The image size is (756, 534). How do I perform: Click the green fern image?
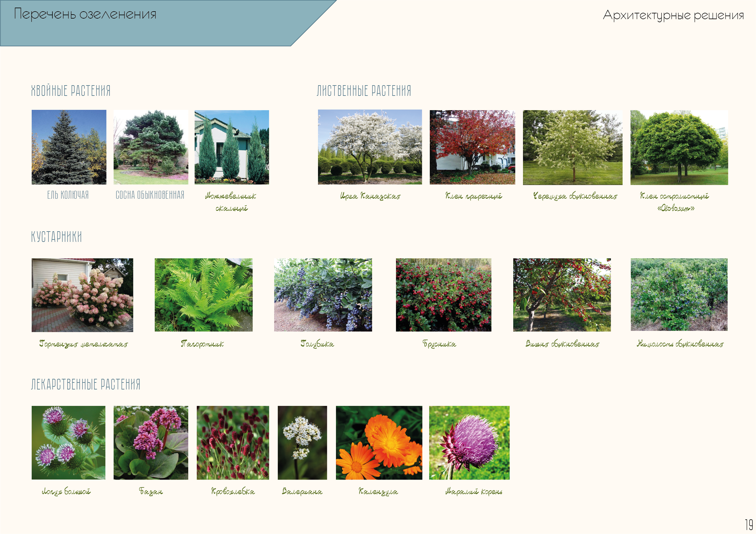[x=203, y=295]
